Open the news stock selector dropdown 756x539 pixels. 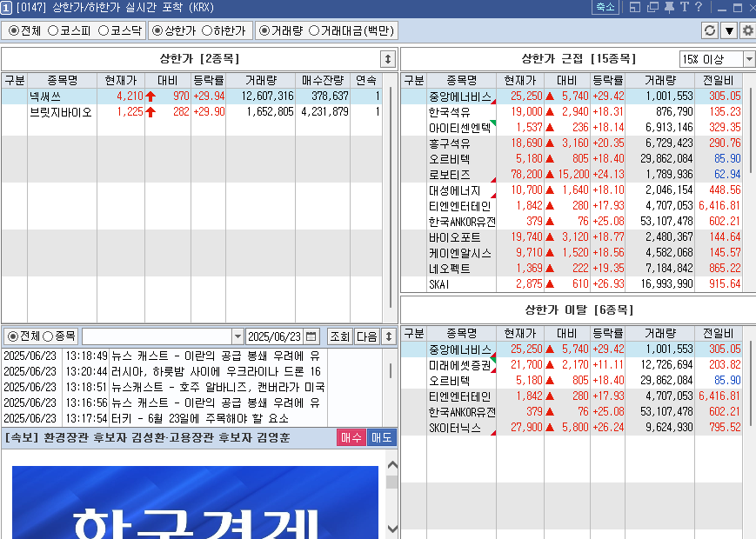pyautogui.click(x=238, y=336)
